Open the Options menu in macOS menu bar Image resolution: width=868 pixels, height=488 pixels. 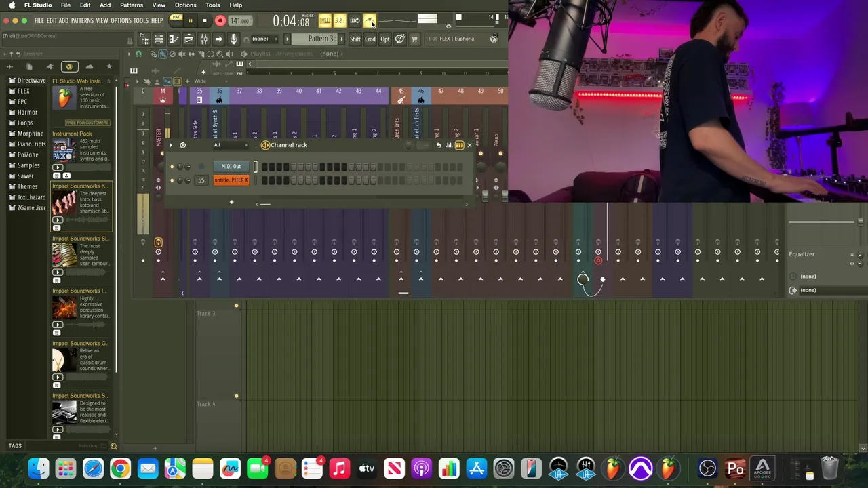(185, 5)
